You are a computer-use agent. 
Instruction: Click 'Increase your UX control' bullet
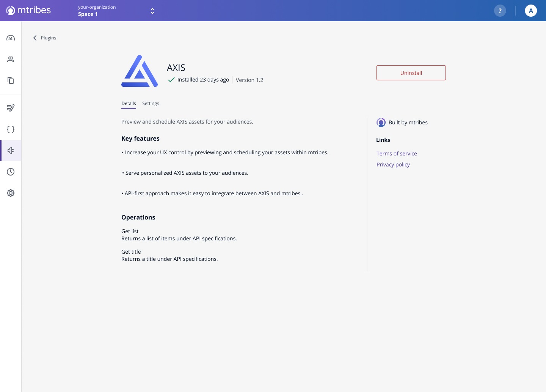coord(225,152)
